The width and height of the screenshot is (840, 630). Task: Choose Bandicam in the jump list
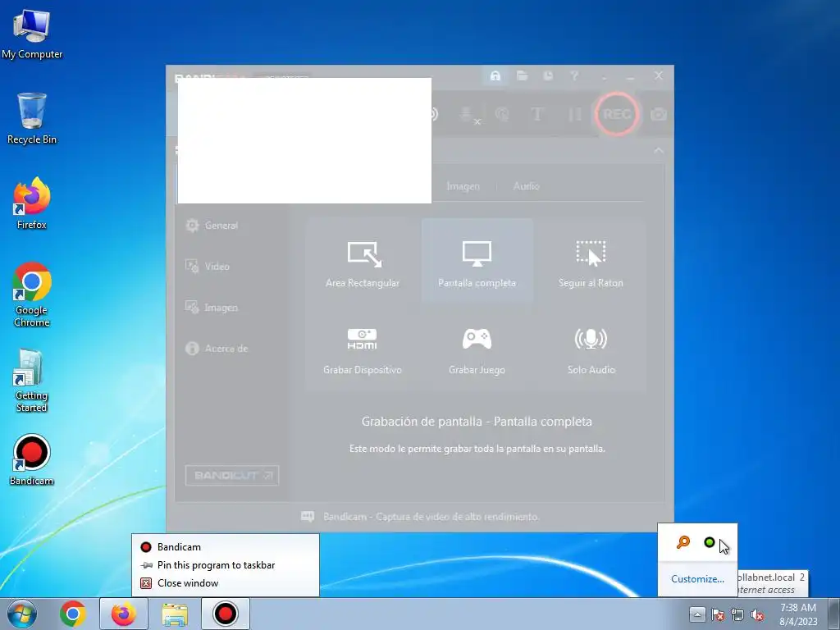point(226,547)
